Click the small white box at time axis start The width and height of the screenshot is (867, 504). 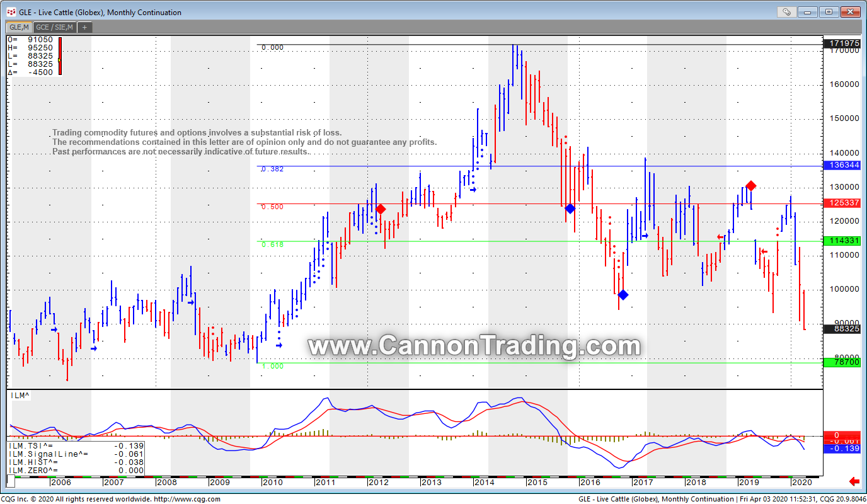pyautogui.click(x=11, y=482)
